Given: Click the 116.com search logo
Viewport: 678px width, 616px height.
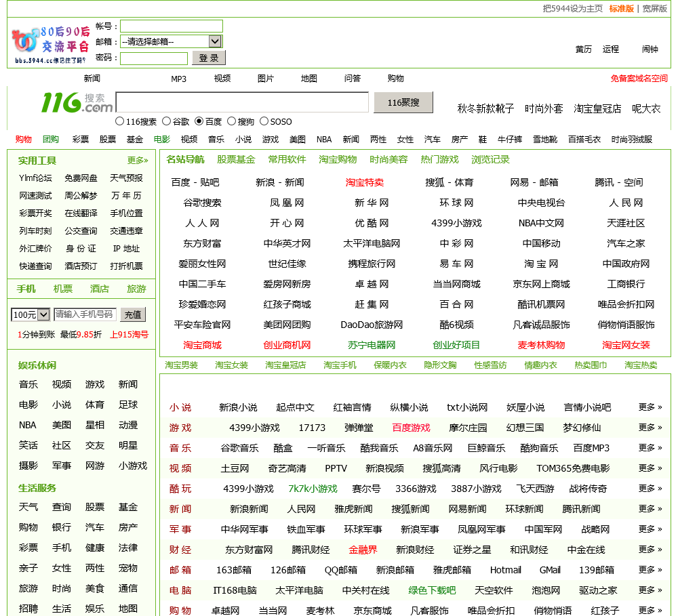Looking at the screenshot, I should (77, 102).
